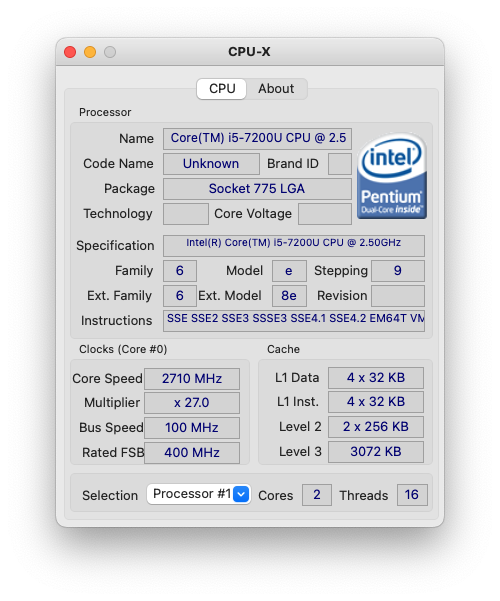The image size is (500, 601).
Task: Click the Specification label
Action: [x=115, y=246]
